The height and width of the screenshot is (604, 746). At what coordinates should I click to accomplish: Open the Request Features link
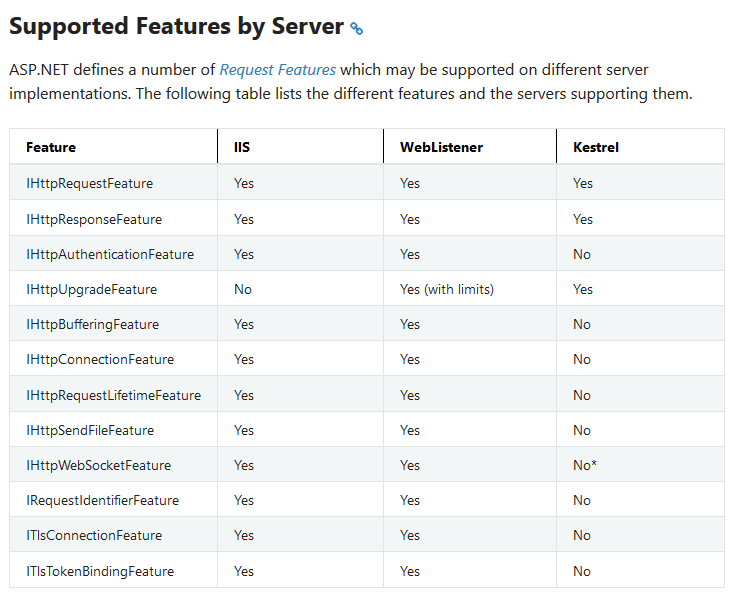pyautogui.click(x=277, y=70)
